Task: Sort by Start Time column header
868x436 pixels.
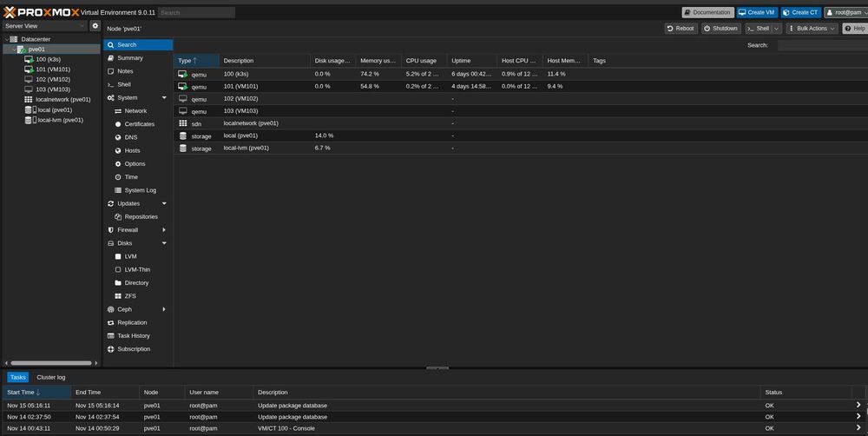Action: (36, 393)
